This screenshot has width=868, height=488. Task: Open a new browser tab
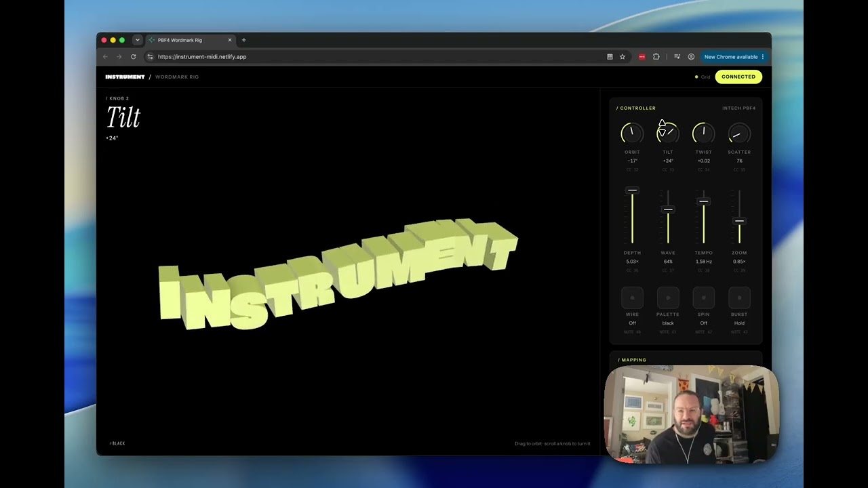(244, 40)
